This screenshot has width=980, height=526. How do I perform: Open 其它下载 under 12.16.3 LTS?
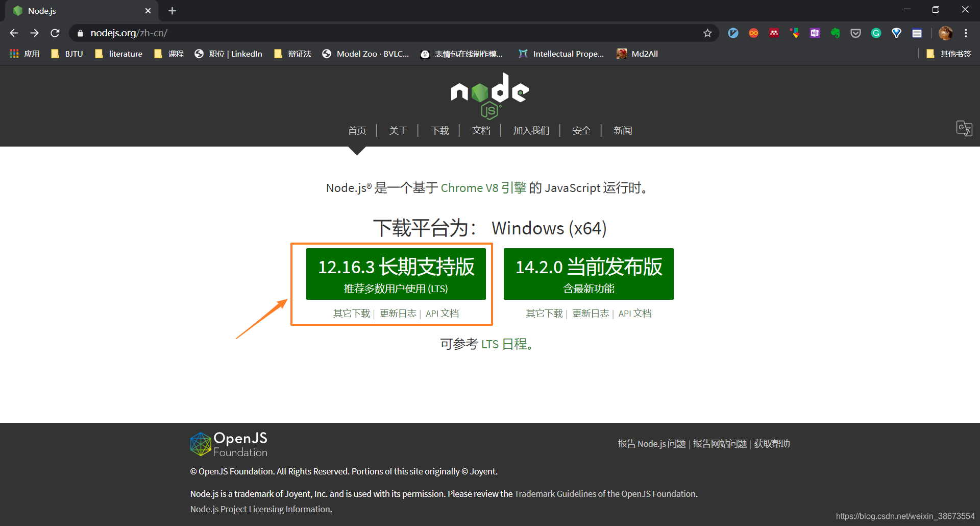[x=352, y=314]
